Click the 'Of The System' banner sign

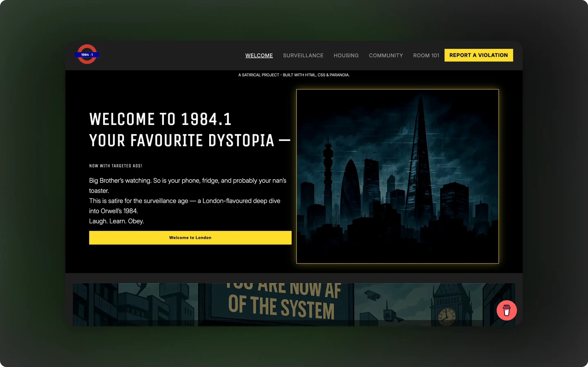tap(281, 307)
